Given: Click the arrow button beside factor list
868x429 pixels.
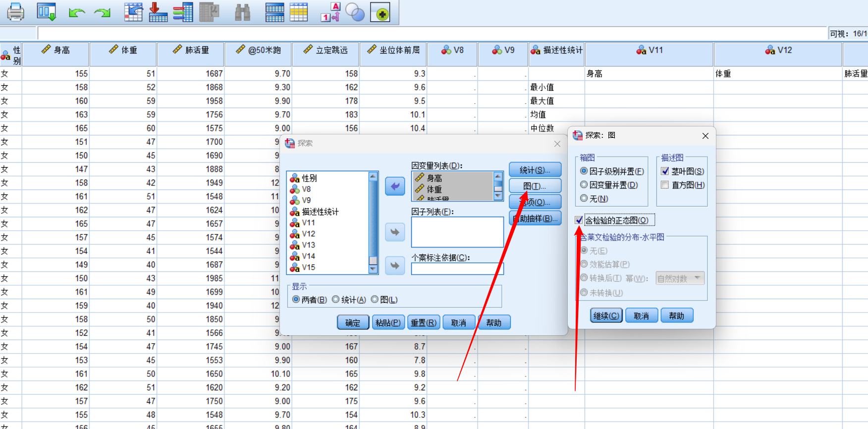Looking at the screenshot, I should pos(395,232).
